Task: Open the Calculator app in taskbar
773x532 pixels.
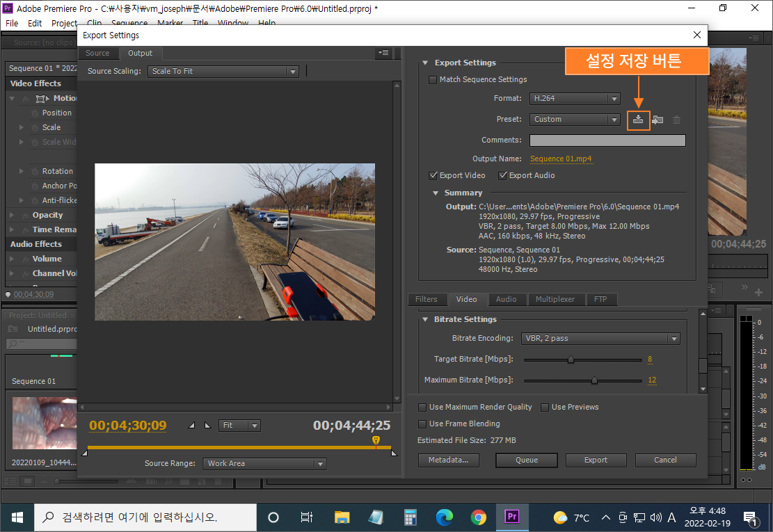Action: 411,517
